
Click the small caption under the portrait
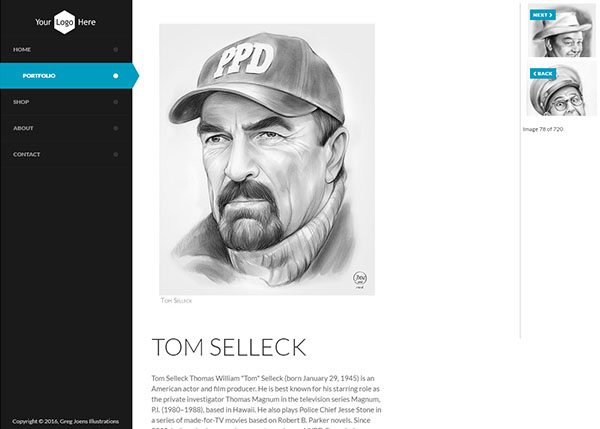176,300
